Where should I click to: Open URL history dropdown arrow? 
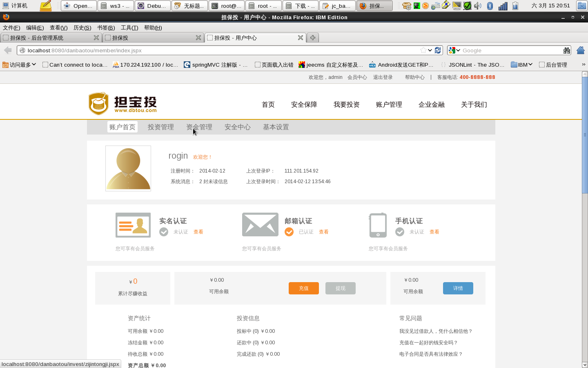tap(430, 50)
